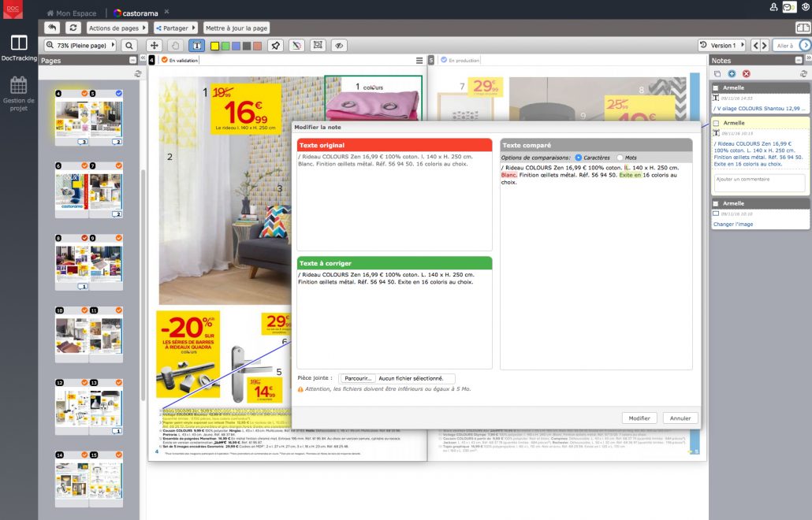Click the Aller à page field
Image resolution: width=812 pixels, height=520 pixels.
[785, 46]
